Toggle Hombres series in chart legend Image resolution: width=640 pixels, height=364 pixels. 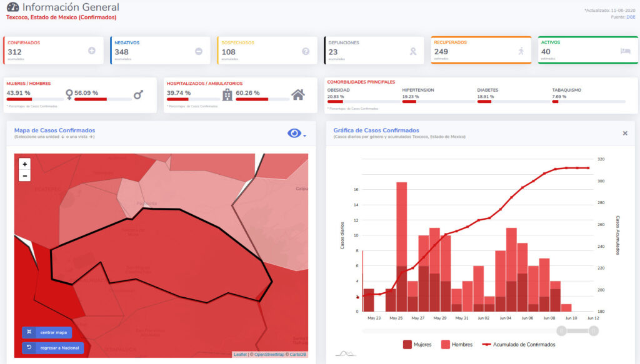[x=456, y=345]
